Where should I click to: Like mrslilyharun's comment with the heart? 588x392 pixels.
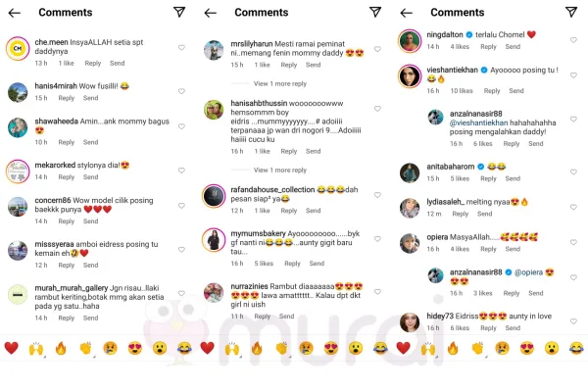pyautogui.click(x=377, y=49)
